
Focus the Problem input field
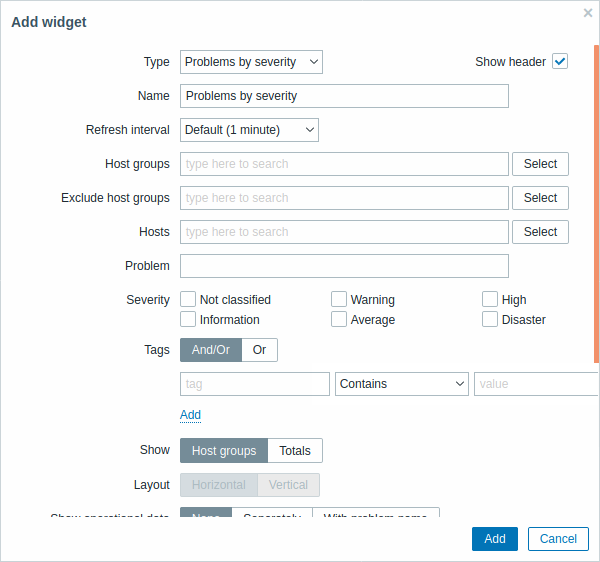tap(344, 266)
